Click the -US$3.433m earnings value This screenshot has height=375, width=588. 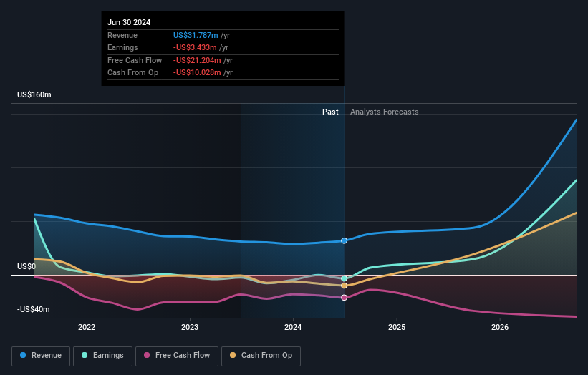[x=195, y=47]
